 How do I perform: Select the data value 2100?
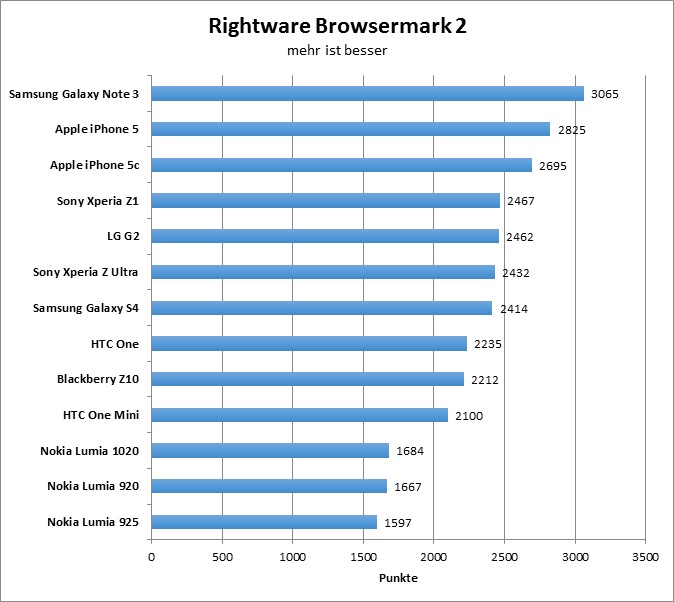point(469,416)
